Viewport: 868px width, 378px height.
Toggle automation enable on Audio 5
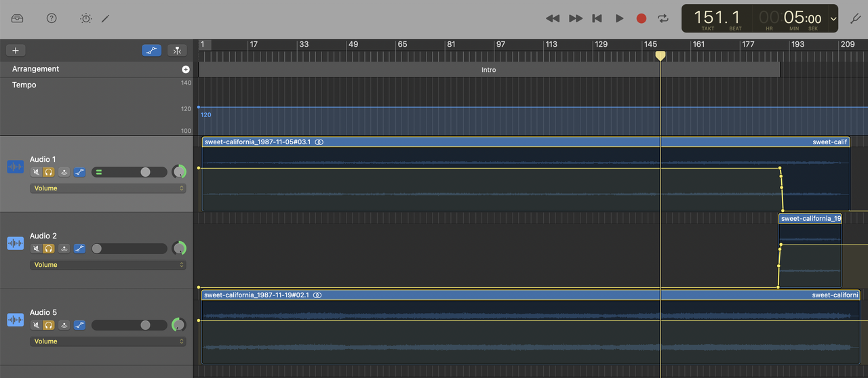pos(79,325)
